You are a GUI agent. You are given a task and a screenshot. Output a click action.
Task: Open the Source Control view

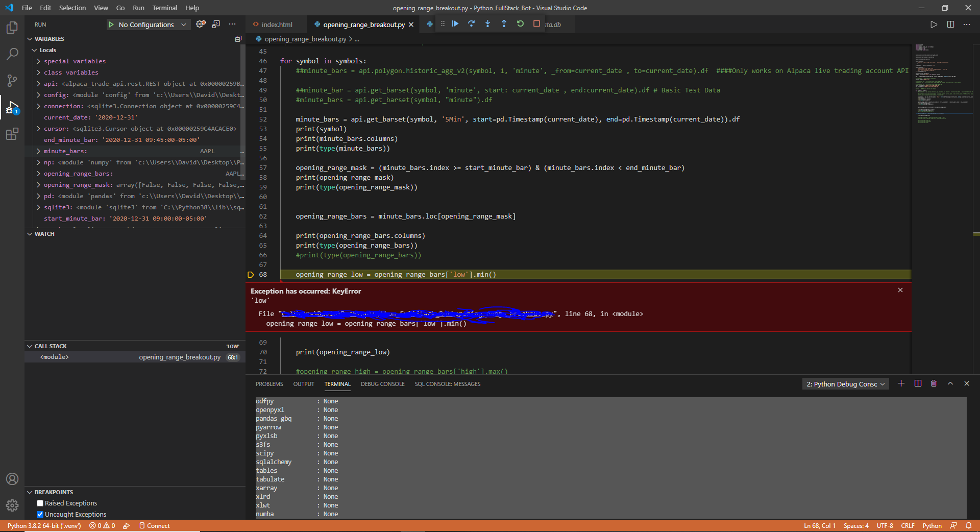(12, 80)
